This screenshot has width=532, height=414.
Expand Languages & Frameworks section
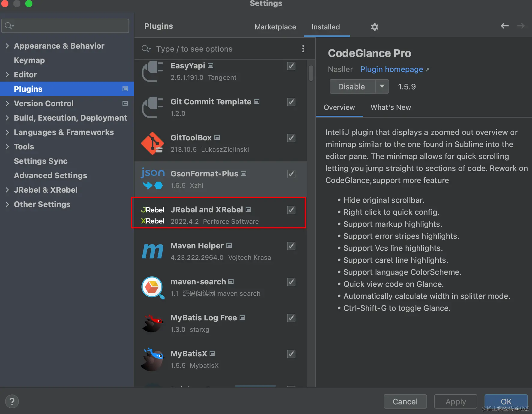(x=7, y=132)
